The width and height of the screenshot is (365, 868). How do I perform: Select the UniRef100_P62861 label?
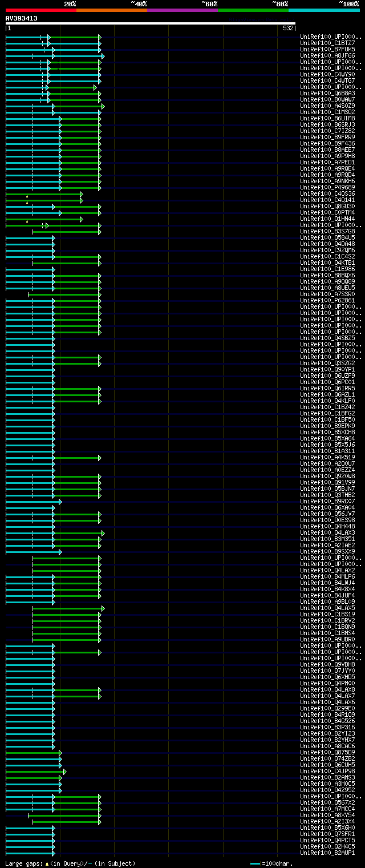click(x=328, y=300)
